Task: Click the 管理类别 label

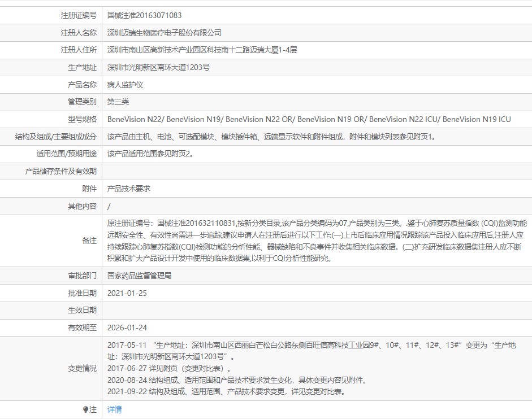Action: pos(82,102)
